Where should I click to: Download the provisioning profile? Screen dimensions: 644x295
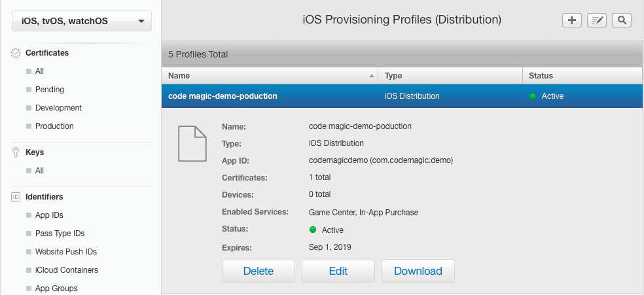[418, 271]
